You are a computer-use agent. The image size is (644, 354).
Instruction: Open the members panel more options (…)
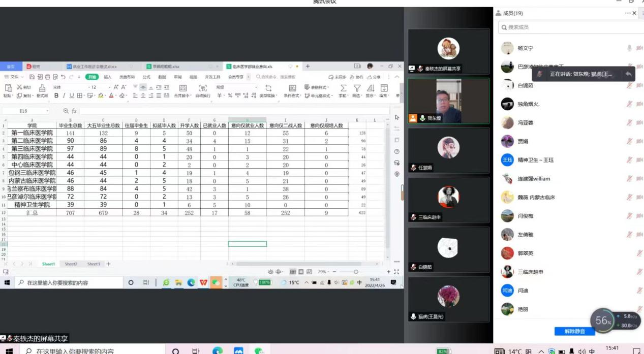tap(628, 13)
